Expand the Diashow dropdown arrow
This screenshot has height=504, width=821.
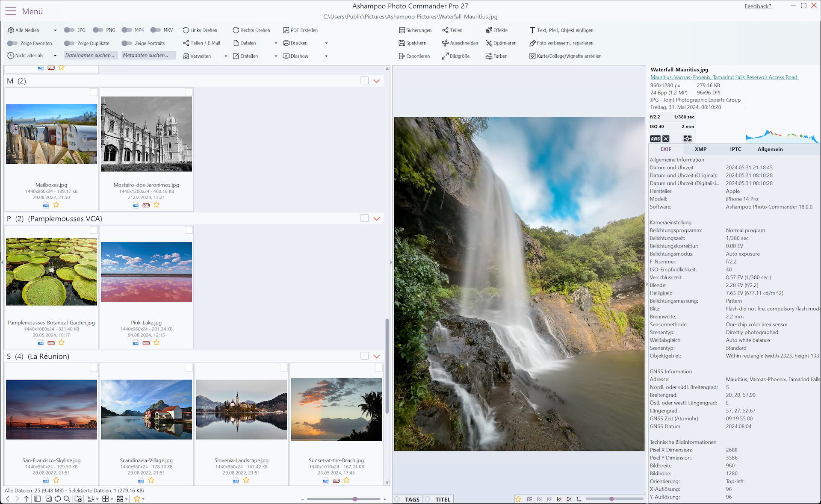click(326, 56)
